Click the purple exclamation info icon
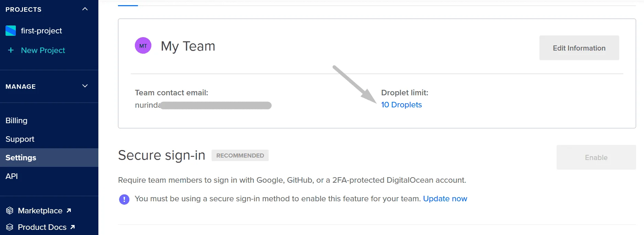The image size is (644, 235). pos(124,199)
